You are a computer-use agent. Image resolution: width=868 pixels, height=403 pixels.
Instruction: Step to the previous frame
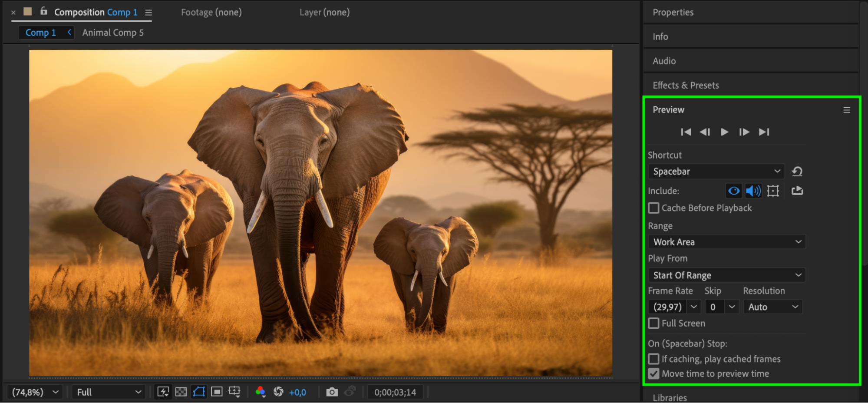click(705, 132)
